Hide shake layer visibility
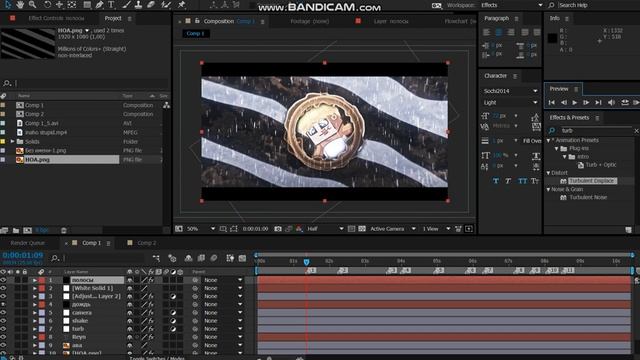The width and height of the screenshot is (640, 360). click(x=3, y=321)
